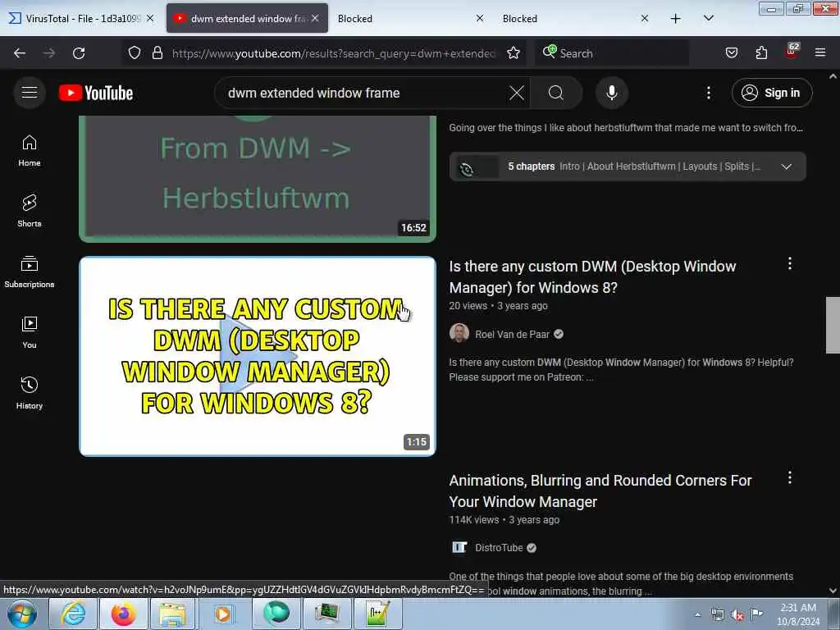Open the Firefox extensions puzzle icon
Image resolution: width=840 pixels, height=630 pixels.
(761, 53)
